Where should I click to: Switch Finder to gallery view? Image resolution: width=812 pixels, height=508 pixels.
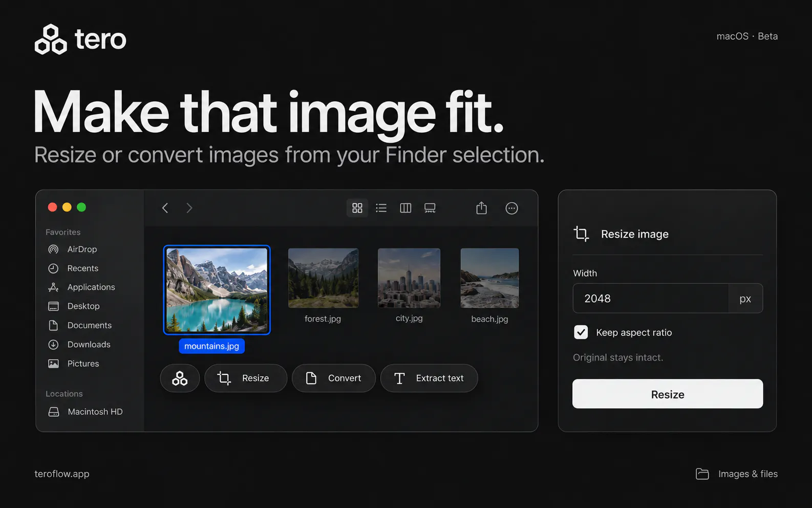tap(430, 208)
